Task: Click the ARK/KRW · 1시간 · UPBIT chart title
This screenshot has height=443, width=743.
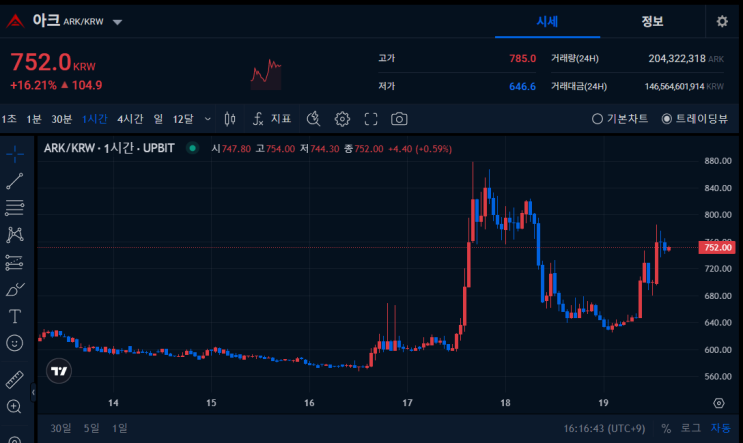Action: click(109, 148)
